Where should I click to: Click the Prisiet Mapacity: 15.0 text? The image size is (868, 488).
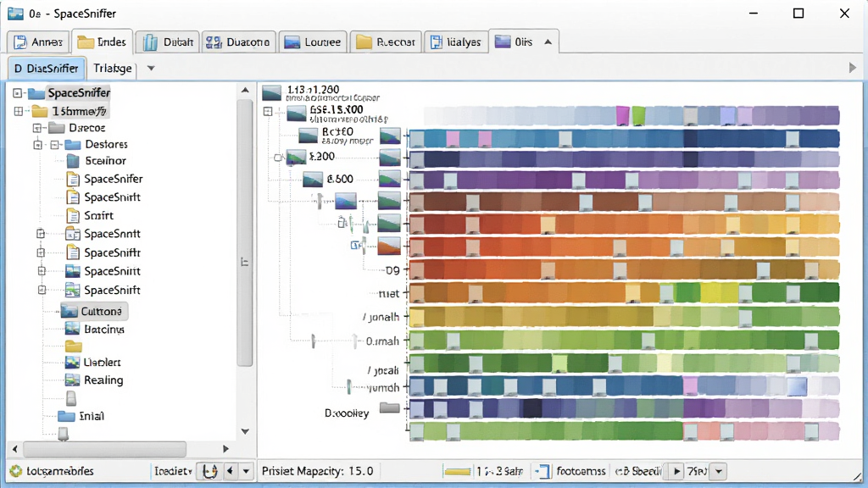(x=317, y=471)
